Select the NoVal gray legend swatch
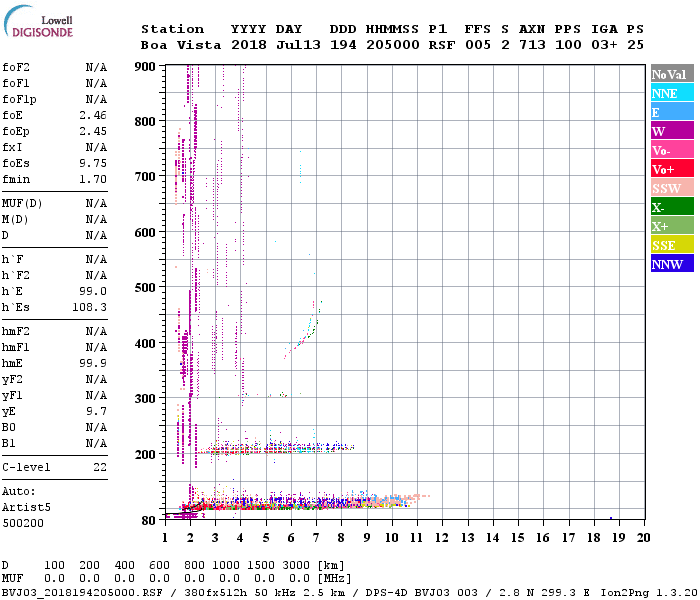The width and height of the screenshot is (700, 600). coord(672,74)
